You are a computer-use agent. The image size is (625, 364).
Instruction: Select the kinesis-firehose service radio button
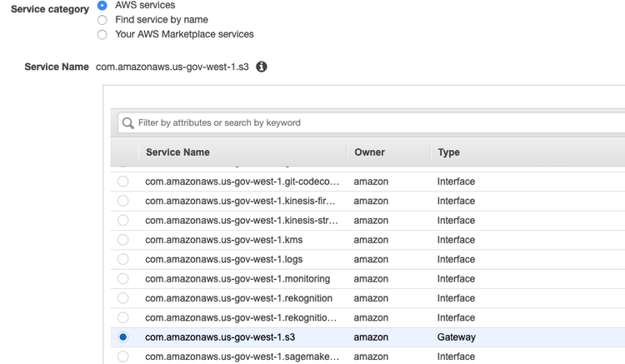123,201
